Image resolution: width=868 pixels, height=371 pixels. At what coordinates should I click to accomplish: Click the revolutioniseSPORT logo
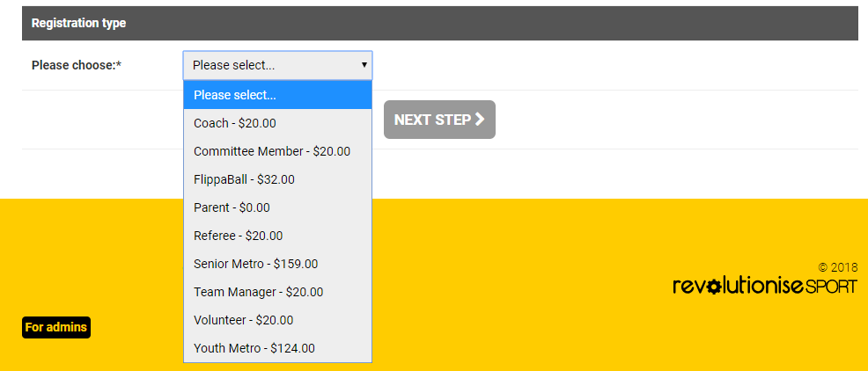765,287
